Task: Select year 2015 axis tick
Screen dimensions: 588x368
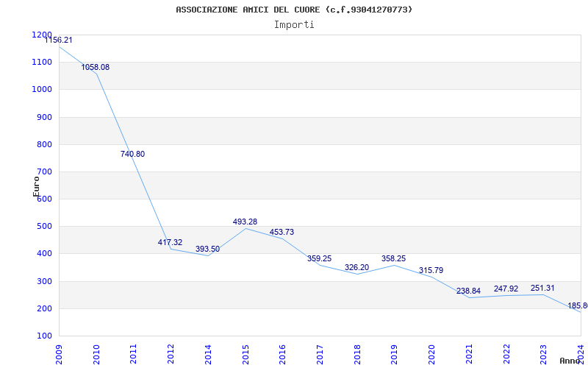Action: (x=245, y=355)
